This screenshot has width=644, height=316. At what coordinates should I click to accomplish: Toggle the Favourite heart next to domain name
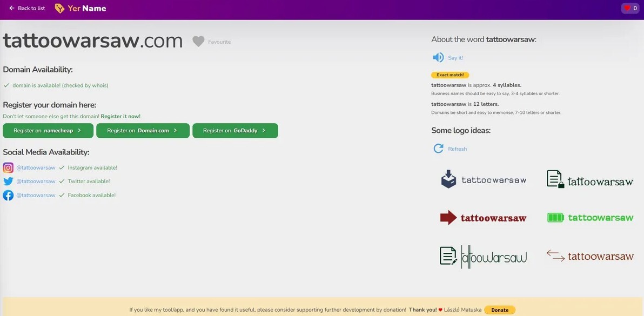pos(199,41)
